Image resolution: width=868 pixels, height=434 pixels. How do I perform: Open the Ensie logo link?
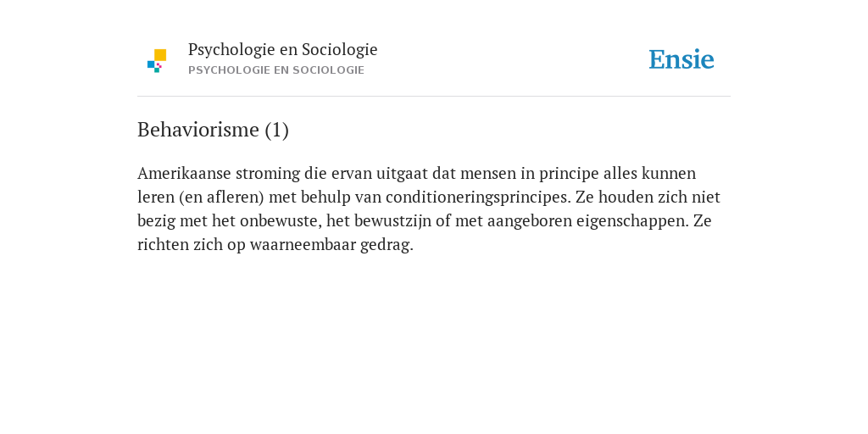(682, 59)
